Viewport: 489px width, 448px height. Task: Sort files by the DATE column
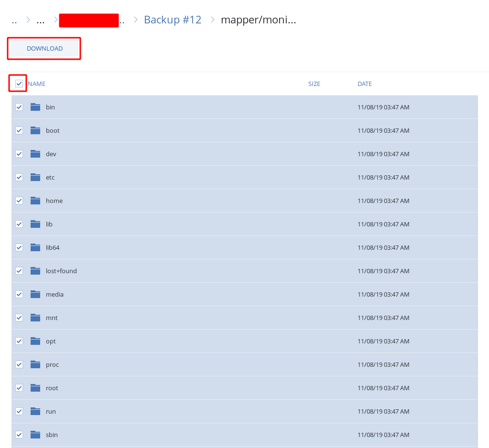click(x=364, y=84)
